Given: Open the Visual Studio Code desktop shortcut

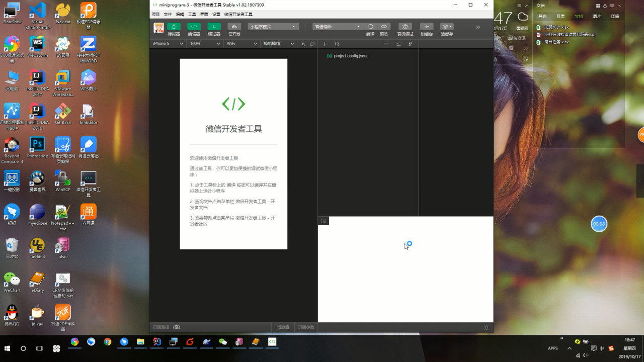Looking at the screenshot, I should click(x=37, y=16).
